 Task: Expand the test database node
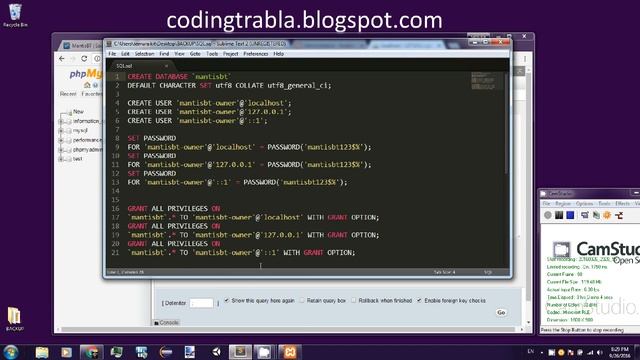pyautogui.click(x=61, y=159)
